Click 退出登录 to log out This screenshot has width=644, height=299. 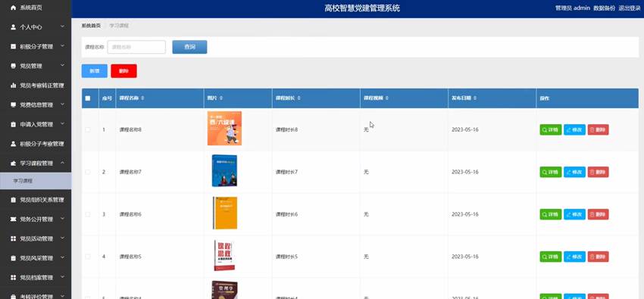coord(630,8)
